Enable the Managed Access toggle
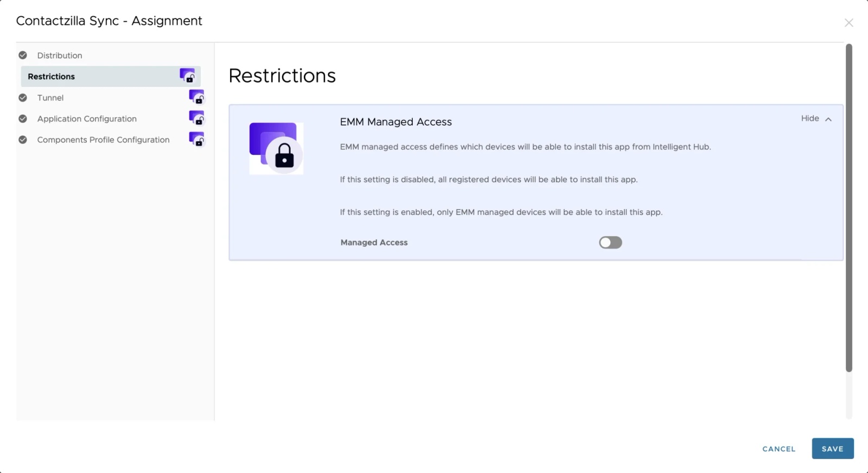The width and height of the screenshot is (868, 473). tap(610, 242)
